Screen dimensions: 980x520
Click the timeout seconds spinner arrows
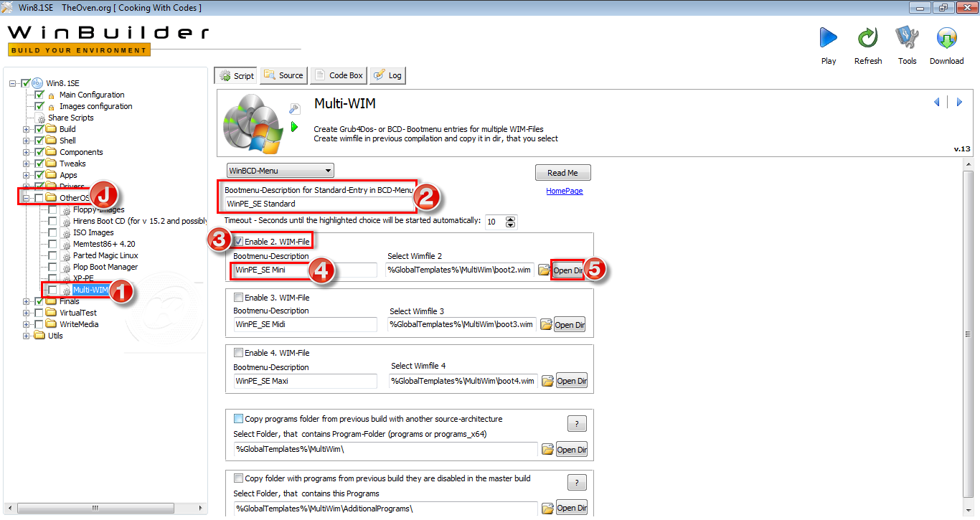click(511, 222)
